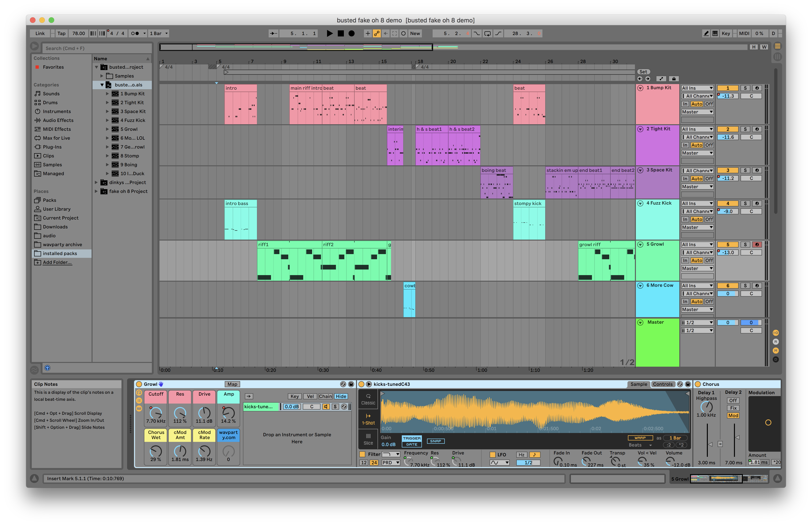Preview kicks-tunedC43 sample play icon

click(369, 384)
